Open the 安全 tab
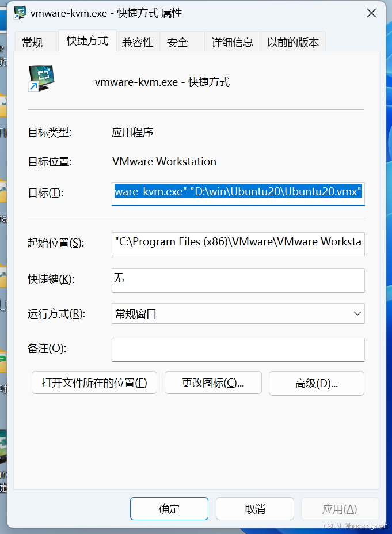The width and height of the screenshot is (392, 534). (182, 42)
